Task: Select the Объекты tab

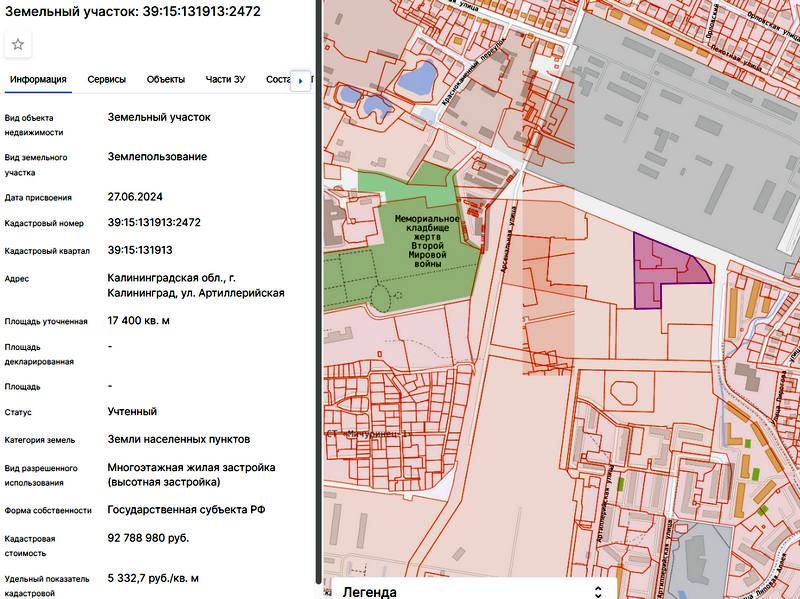Action: [165, 79]
